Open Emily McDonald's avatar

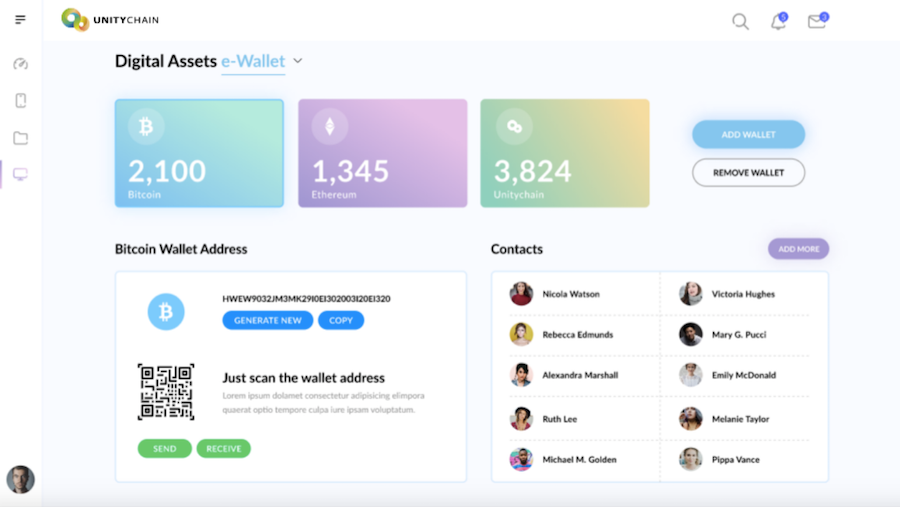coord(690,375)
